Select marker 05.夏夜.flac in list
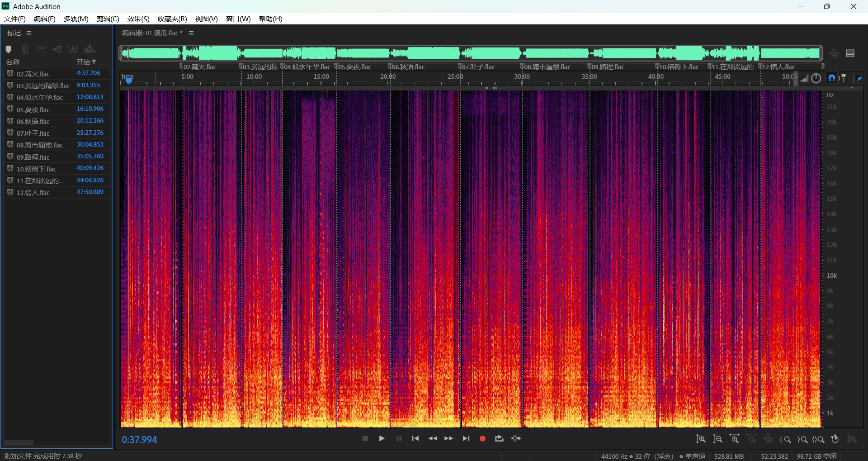The height and width of the screenshot is (461, 868). 33,109
